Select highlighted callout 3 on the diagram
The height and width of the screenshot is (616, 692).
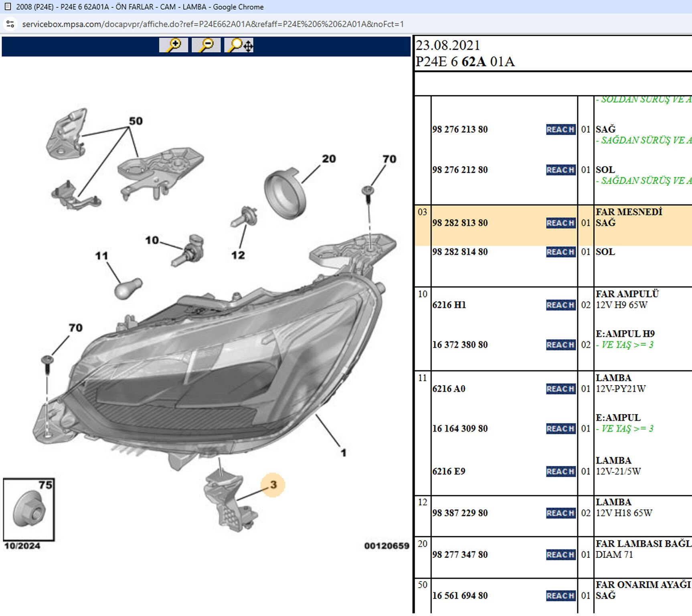273,485
